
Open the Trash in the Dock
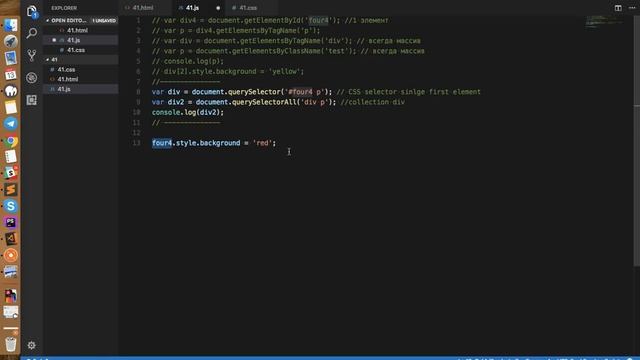pos(11,344)
